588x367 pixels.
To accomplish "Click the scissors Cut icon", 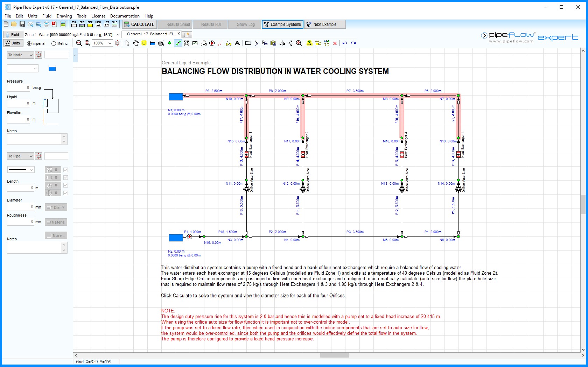I will pyautogui.click(x=256, y=43).
